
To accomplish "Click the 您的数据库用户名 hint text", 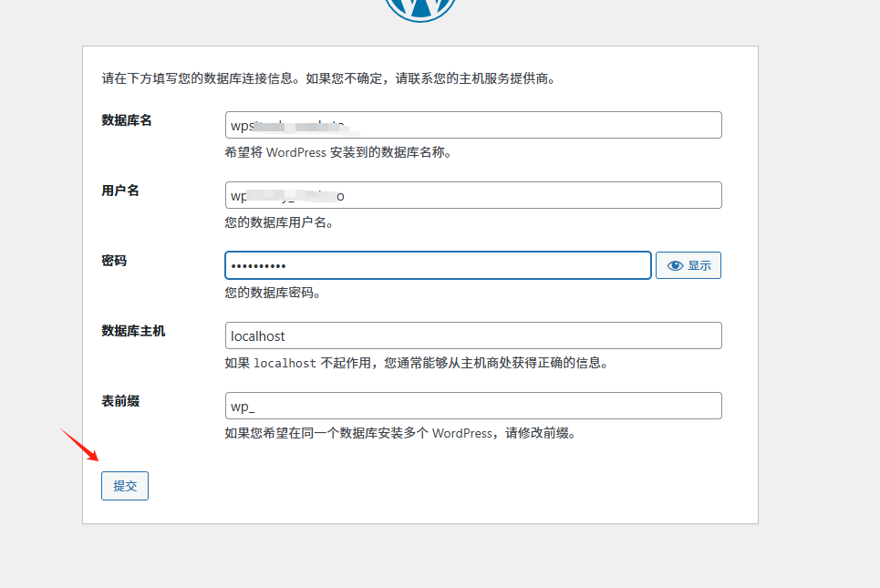I will point(279,222).
